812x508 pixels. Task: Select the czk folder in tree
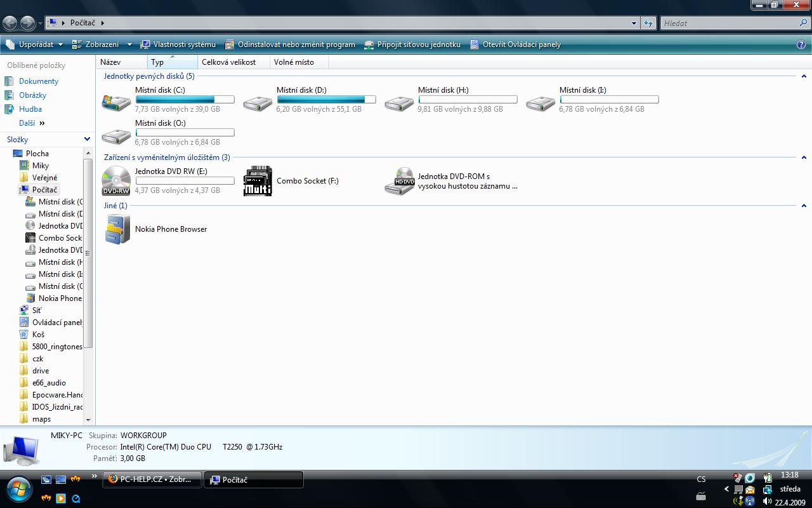point(37,359)
